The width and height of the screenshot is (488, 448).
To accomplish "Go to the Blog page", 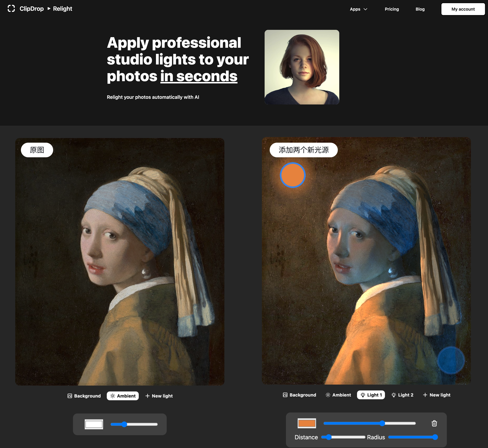I will pyautogui.click(x=420, y=9).
